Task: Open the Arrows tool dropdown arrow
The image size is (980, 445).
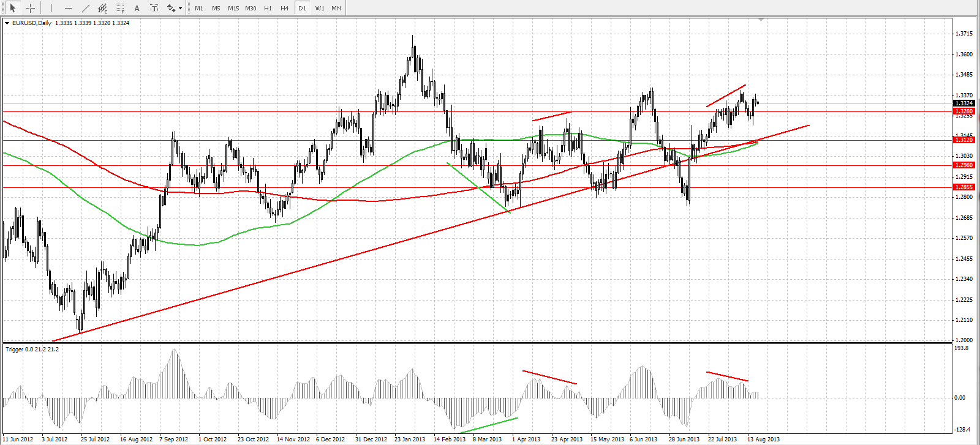Action: 181,9
